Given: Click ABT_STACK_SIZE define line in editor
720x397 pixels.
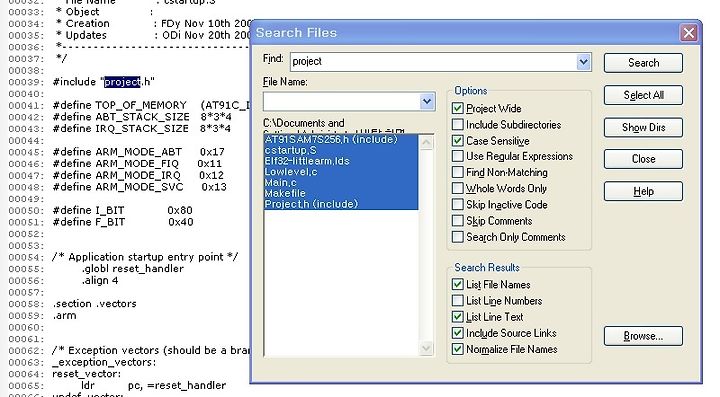Looking at the screenshot, I should (x=142, y=117).
